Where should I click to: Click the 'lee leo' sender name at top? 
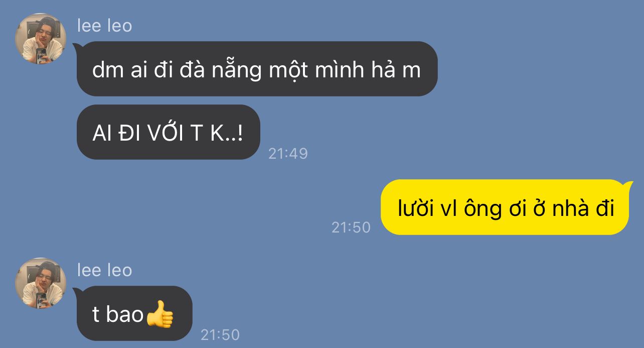[104, 26]
